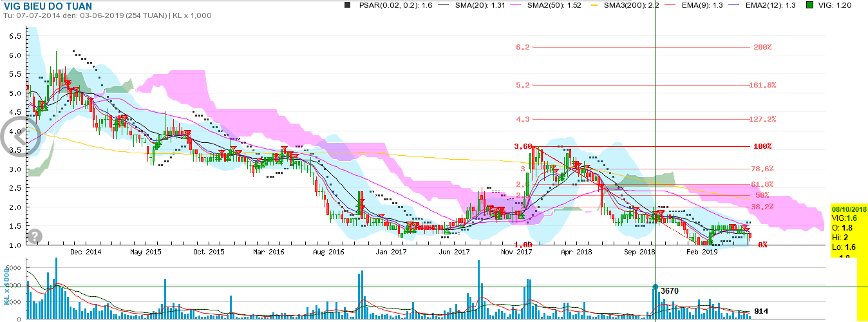Click the Aug 2016 axis label
The image size is (868, 322).
328,252
